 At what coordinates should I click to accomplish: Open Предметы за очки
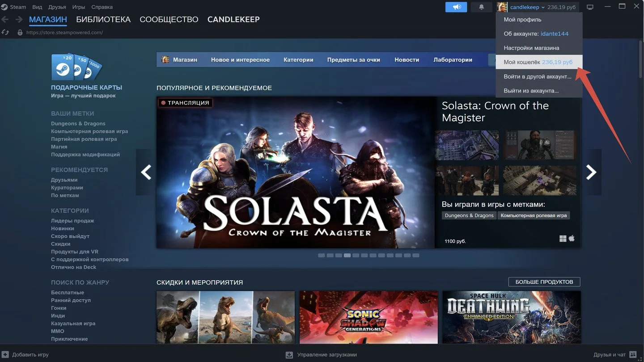353,59
